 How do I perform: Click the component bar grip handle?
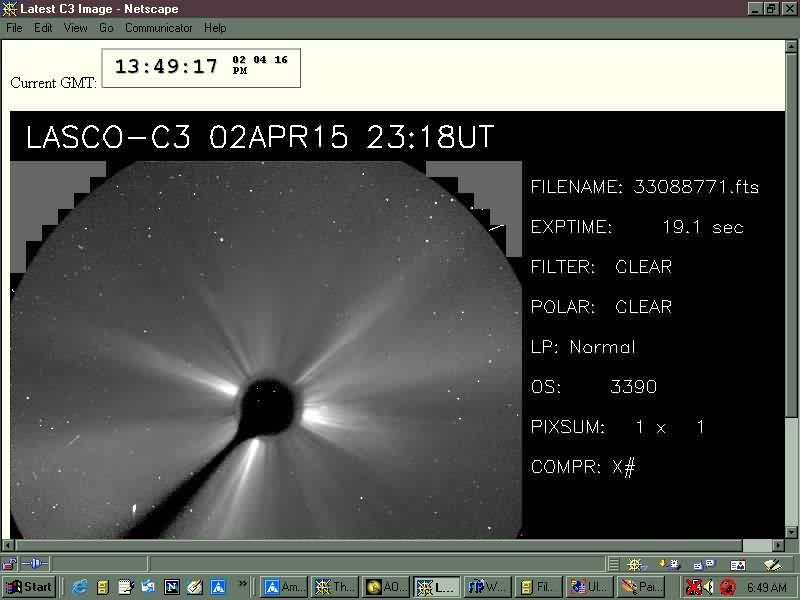click(x=614, y=564)
